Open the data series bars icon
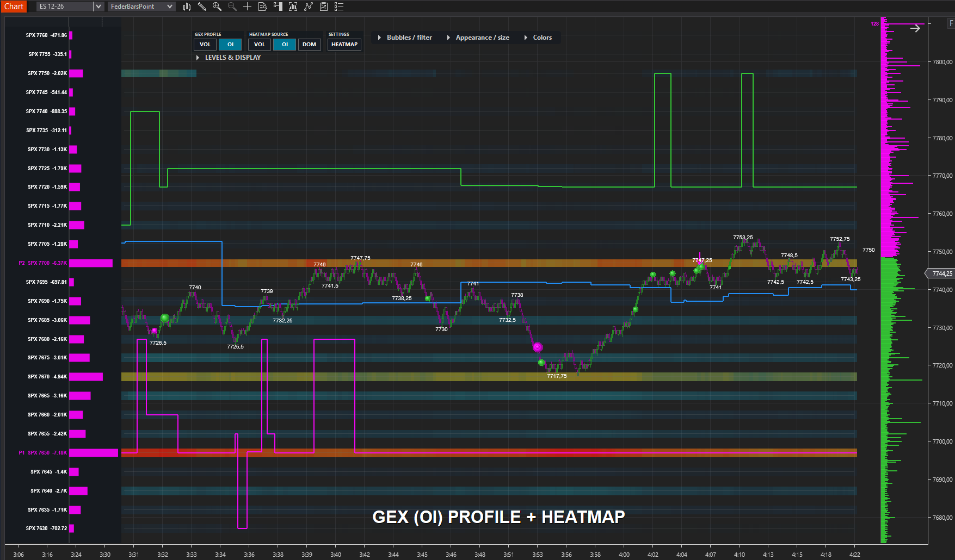The width and height of the screenshot is (955, 560). click(x=293, y=7)
